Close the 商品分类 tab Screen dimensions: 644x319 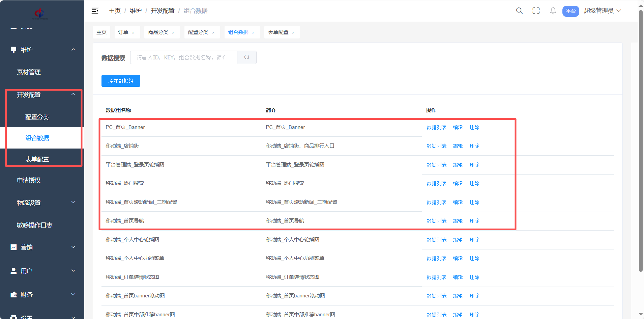(x=173, y=33)
